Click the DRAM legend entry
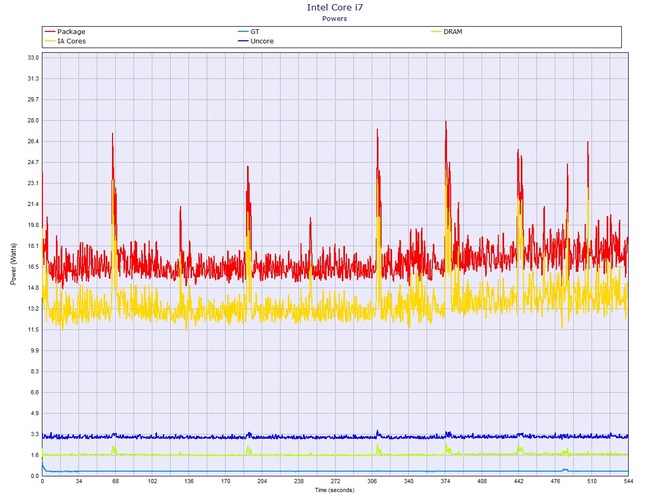This screenshot has height=502, width=670. pos(447,32)
